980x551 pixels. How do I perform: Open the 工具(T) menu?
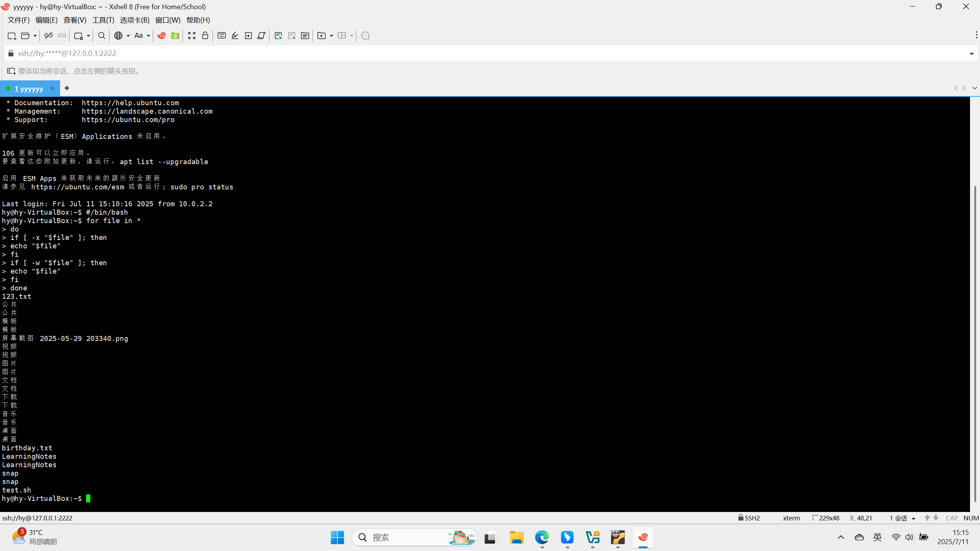[x=103, y=20]
